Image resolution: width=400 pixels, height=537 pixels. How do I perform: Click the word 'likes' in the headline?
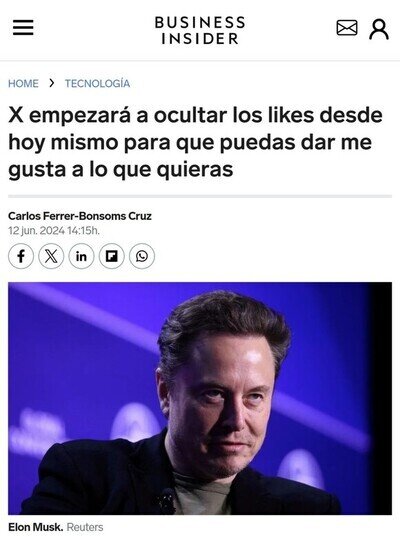[x=290, y=115]
